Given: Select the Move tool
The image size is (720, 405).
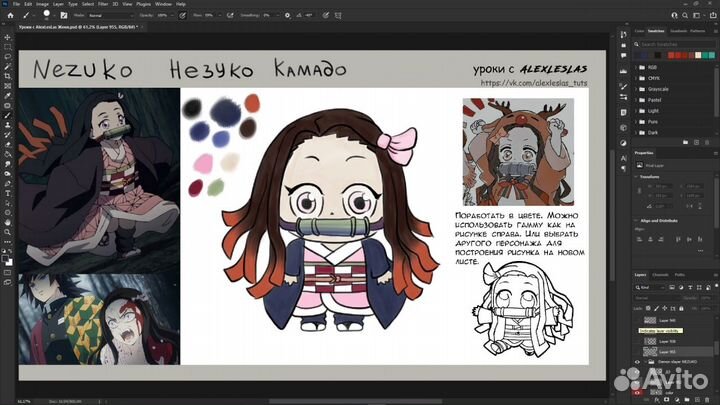Looking at the screenshot, I should click(x=7, y=37).
